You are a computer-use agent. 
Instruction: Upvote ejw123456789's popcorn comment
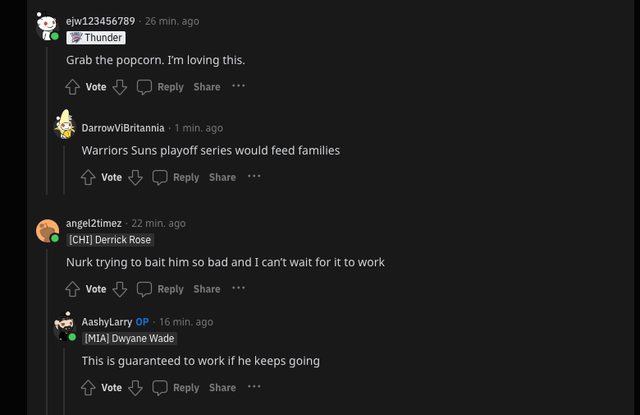(x=73, y=87)
